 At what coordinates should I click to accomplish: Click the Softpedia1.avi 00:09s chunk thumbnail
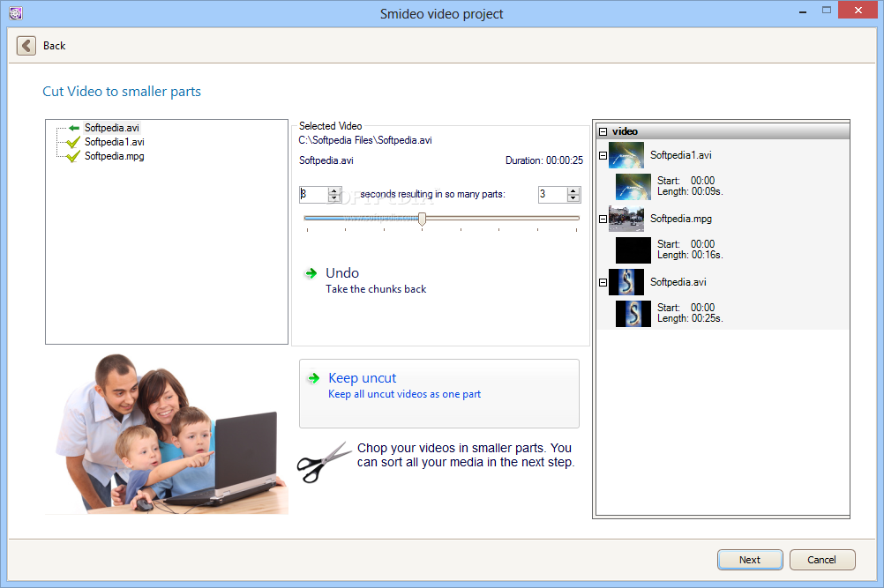633,186
